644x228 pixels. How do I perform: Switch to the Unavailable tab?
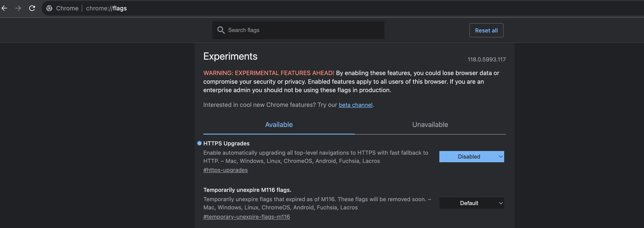[430, 125]
